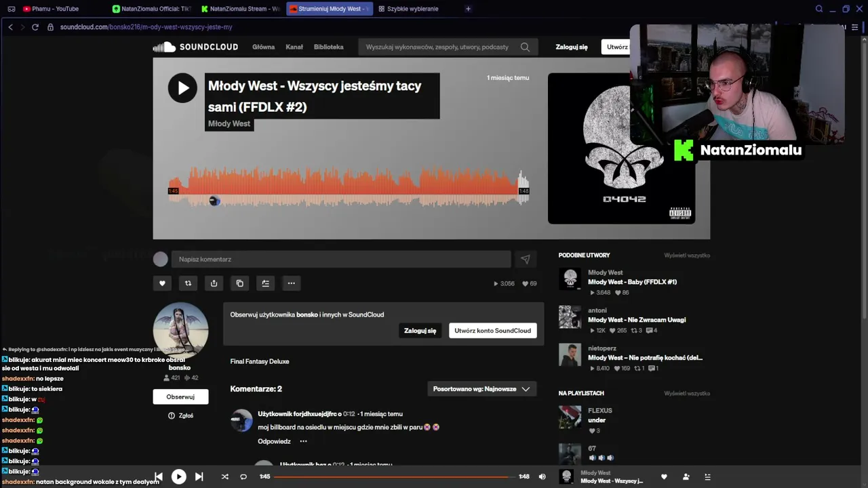Repost the track with the repost icon

[x=188, y=283]
